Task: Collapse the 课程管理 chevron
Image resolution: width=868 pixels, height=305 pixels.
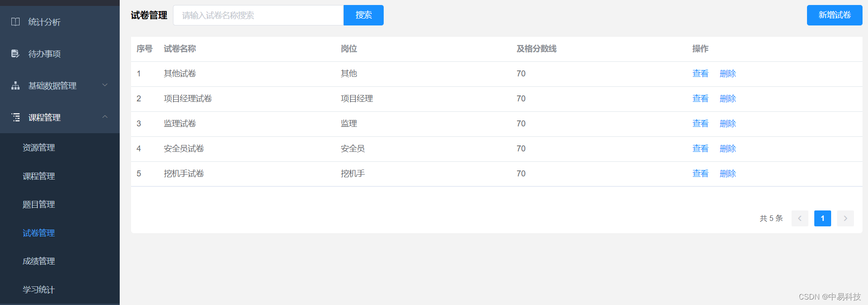Action: (105, 117)
